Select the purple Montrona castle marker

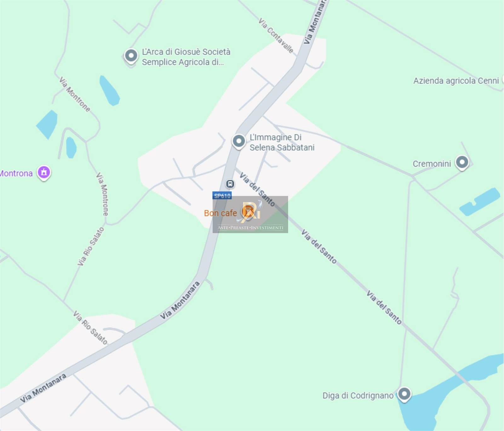pyautogui.click(x=44, y=173)
